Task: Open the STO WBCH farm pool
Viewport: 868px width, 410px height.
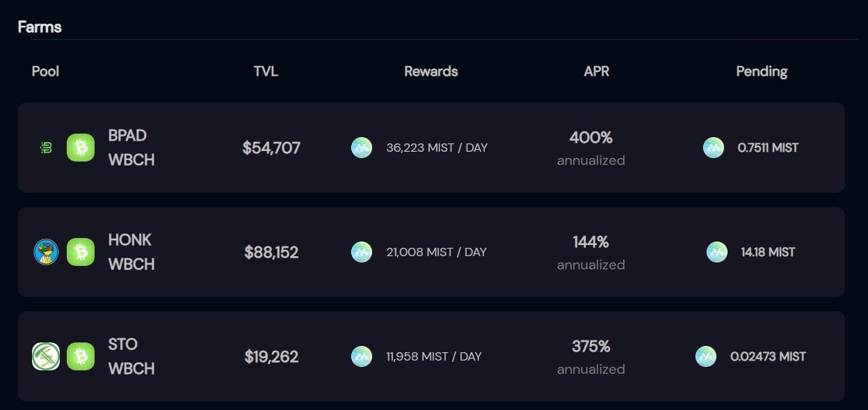Action: (x=431, y=356)
